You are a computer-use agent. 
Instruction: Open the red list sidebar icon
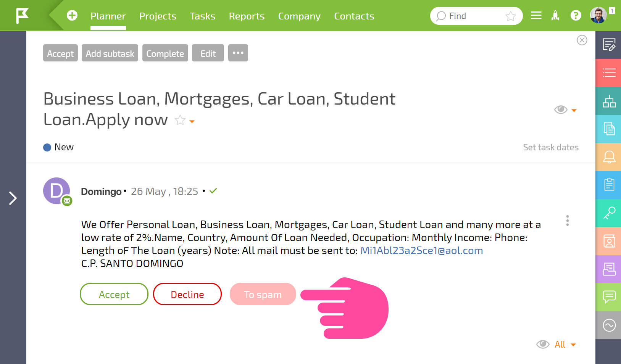pyautogui.click(x=609, y=72)
